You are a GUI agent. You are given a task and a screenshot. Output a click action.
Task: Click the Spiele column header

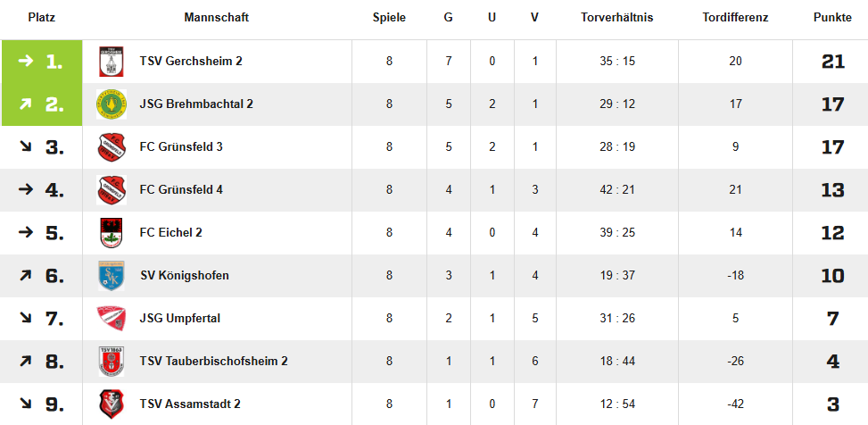tap(389, 18)
